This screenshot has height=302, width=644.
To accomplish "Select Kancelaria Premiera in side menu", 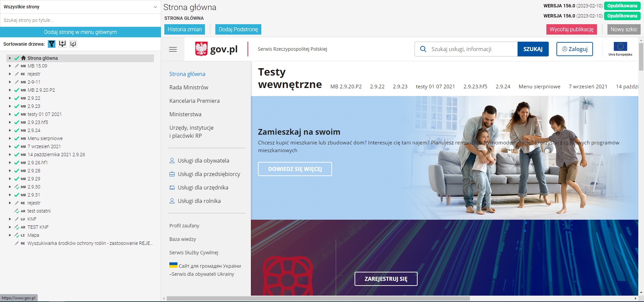I will tap(195, 101).
